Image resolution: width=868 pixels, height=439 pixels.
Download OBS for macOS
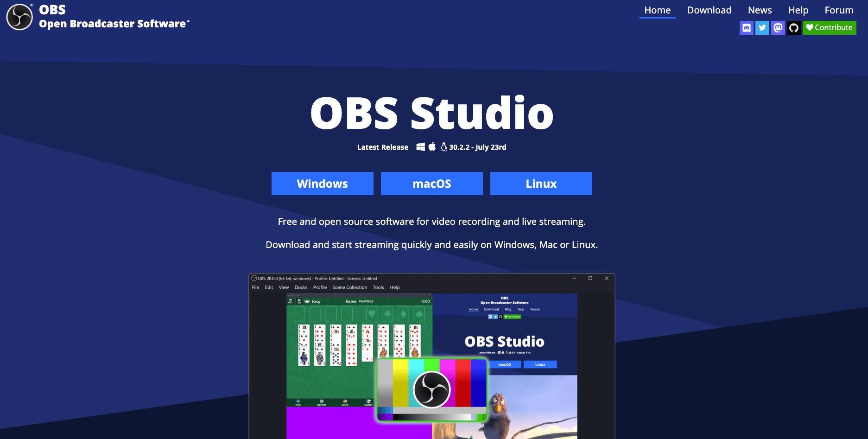(432, 184)
